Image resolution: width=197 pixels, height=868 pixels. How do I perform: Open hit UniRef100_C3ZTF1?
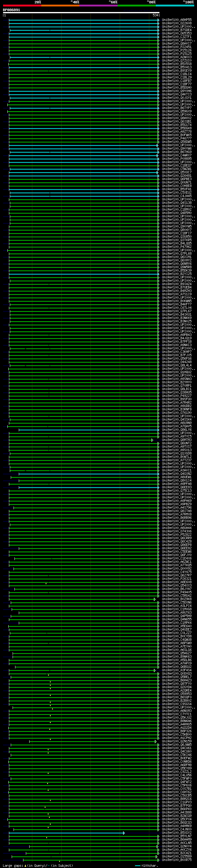pyautogui.click(x=177, y=37)
